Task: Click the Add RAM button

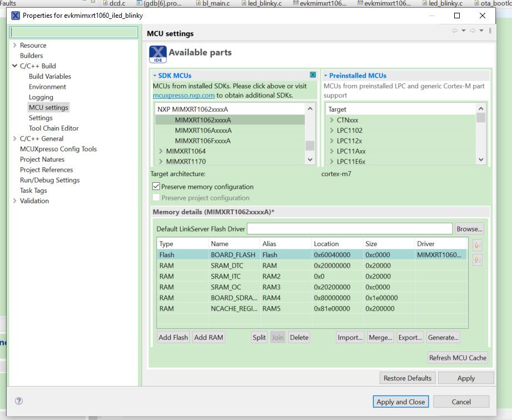Action: [x=208, y=337]
